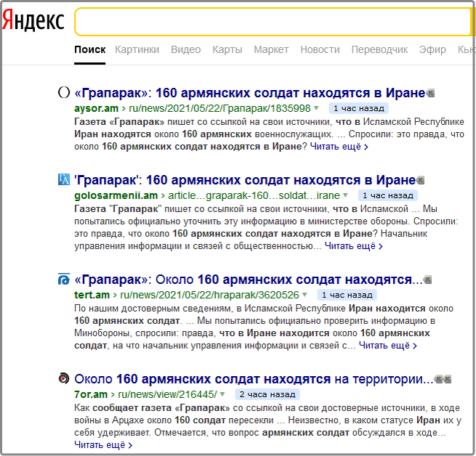Click the cached copy icon after aysor.am title

431,93
